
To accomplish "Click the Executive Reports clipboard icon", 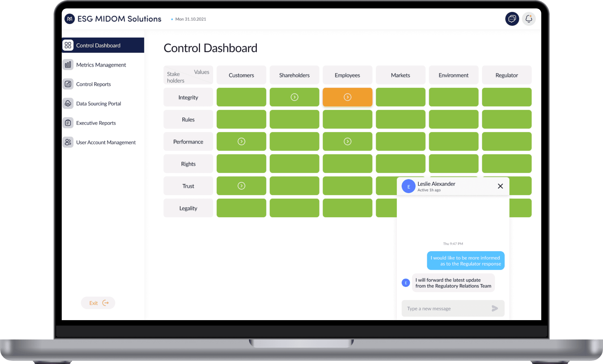I will [68, 123].
